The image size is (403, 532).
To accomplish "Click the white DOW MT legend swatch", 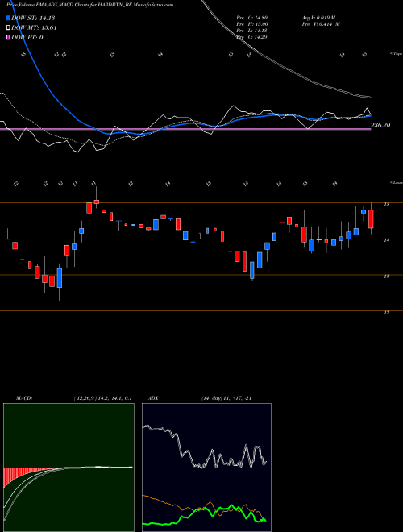I will coord(9,28).
